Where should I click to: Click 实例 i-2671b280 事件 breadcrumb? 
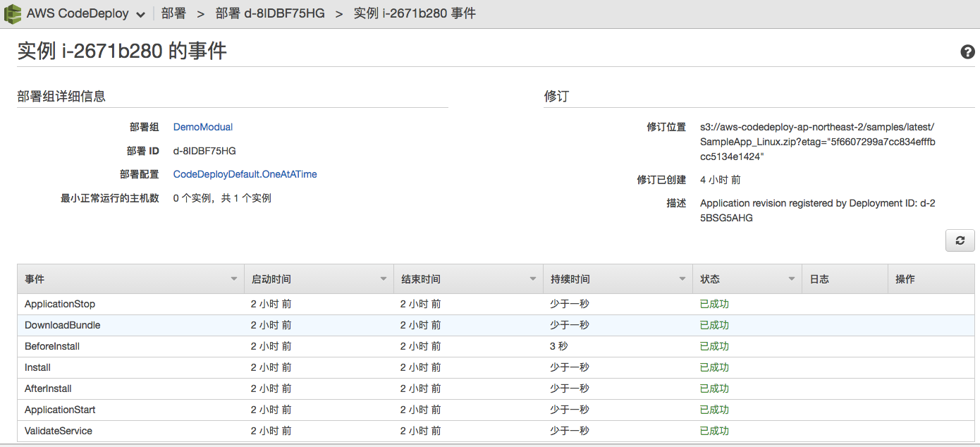pos(415,13)
